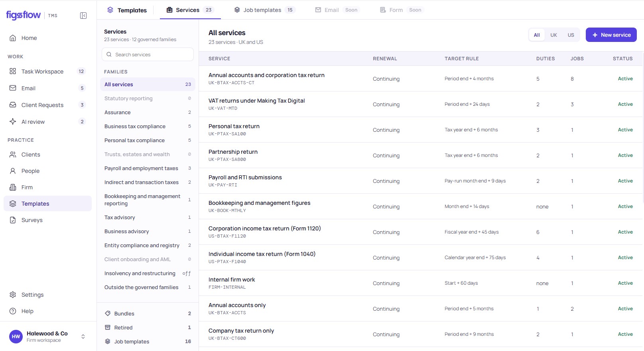Click the Help question mark icon

coord(13,311)
